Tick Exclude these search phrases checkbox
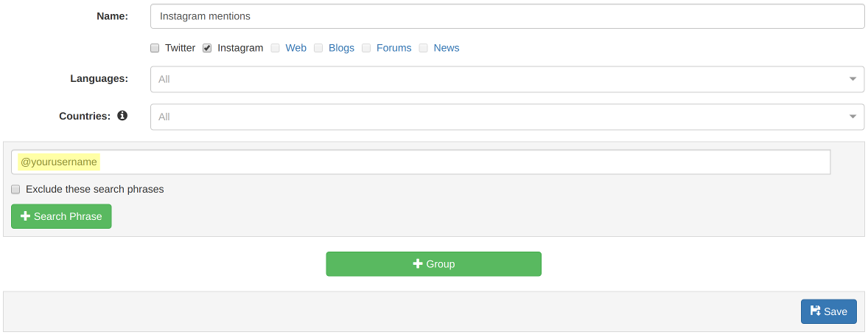Viewport: 868px width, 335px height. [x=15, y=189]
